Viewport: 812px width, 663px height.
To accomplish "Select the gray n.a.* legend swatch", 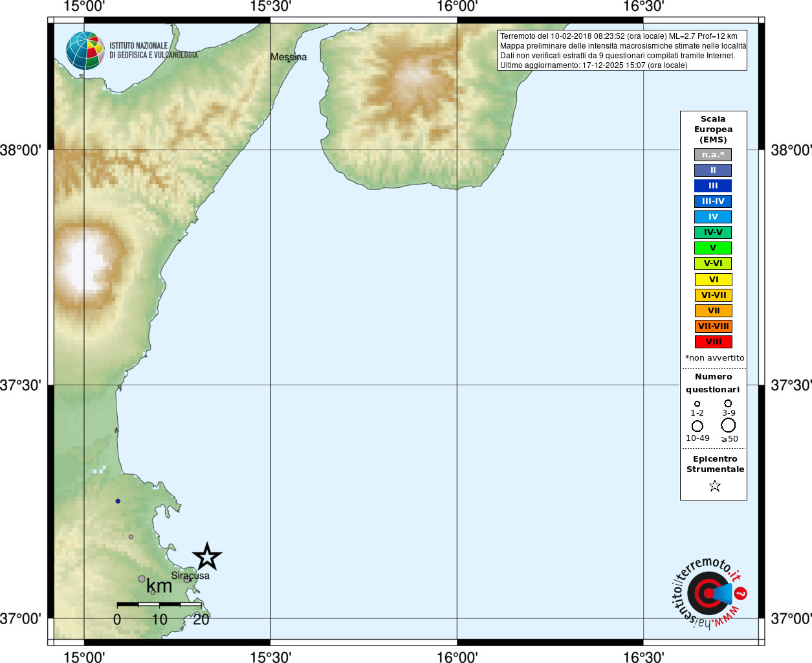I will tap(713, 155).
